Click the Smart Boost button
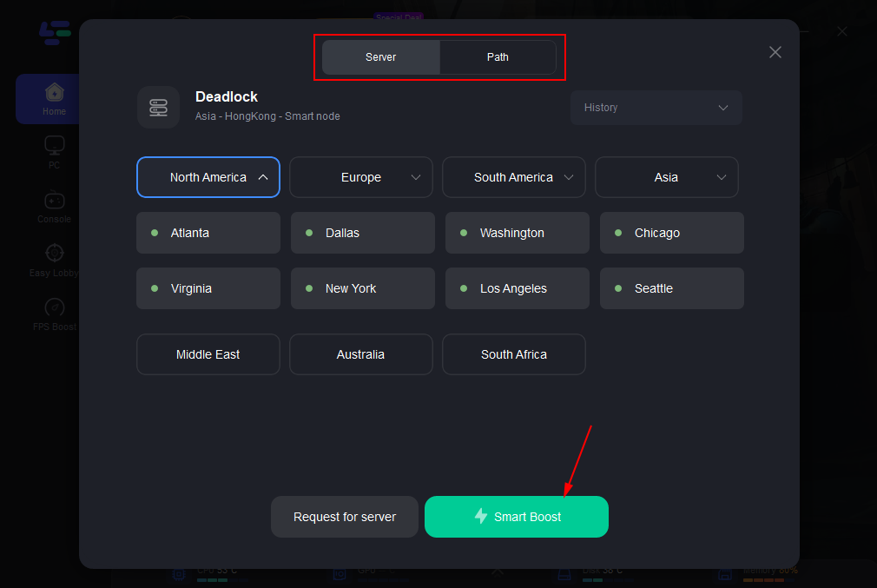This screenshot has height=588, width=877. point(517,517)
